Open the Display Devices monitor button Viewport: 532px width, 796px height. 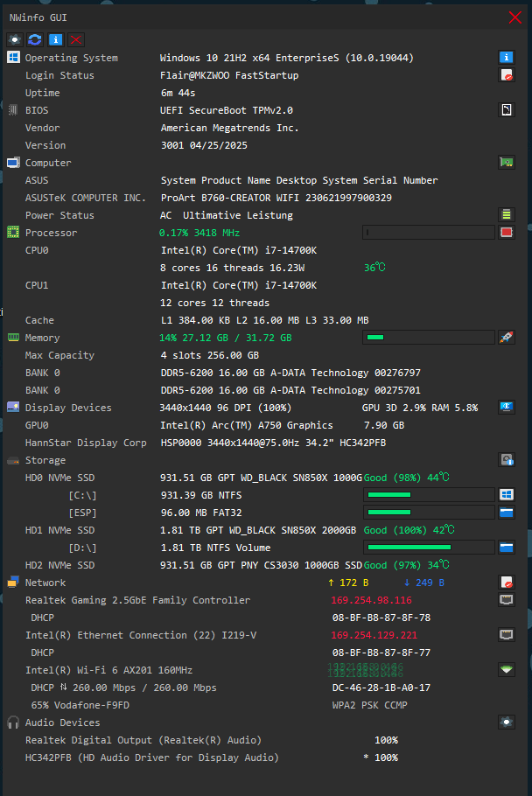click(x=506, y=407)
